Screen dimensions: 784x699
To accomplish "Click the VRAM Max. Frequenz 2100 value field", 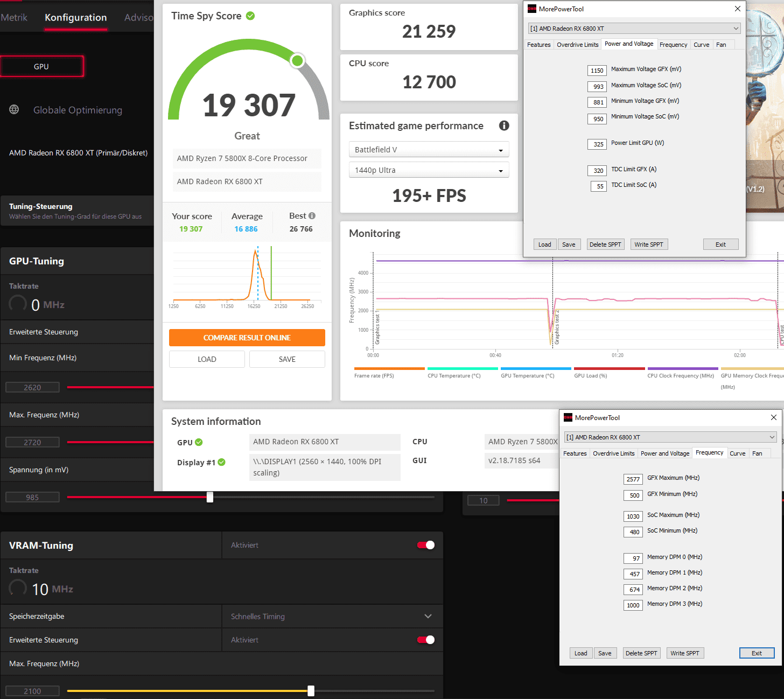I will 32,691.
